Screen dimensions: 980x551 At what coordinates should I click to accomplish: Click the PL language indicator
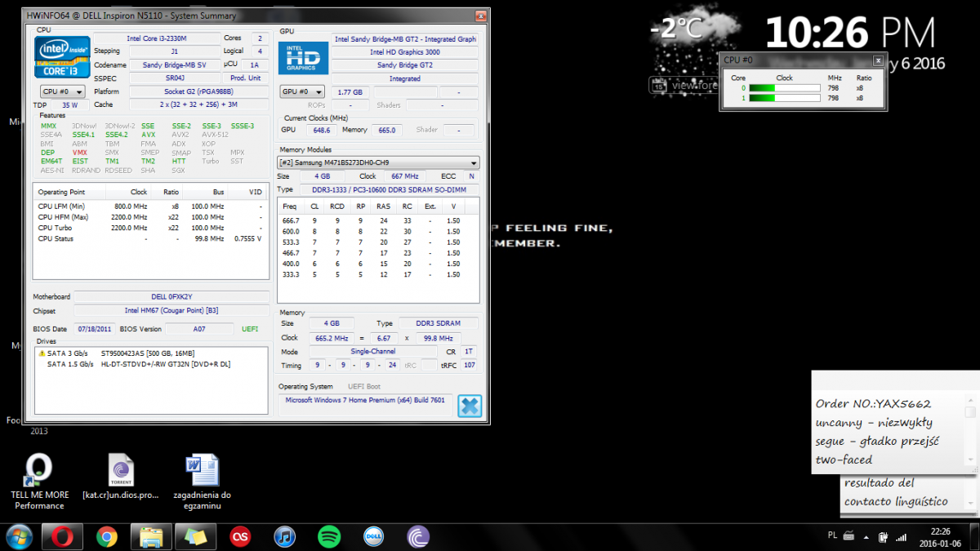[x=832, y=535]
